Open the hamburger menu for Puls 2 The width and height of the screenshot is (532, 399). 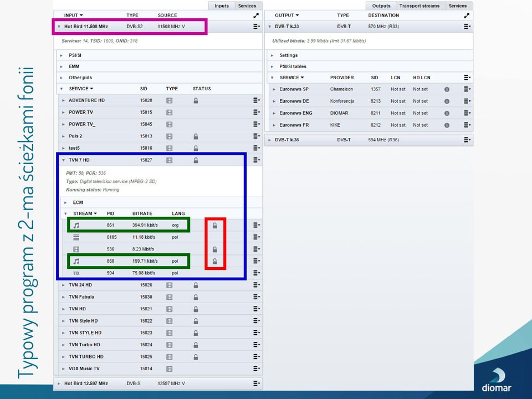click(x=256, y=136)
